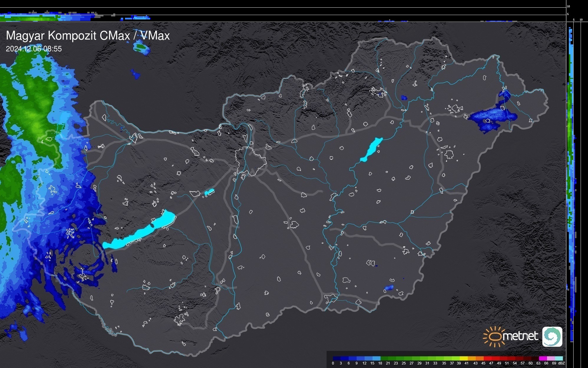Click the Budapest city outline
Viewport: 588px width, 368px height.
pyautogui.click(x=251, y=161)
